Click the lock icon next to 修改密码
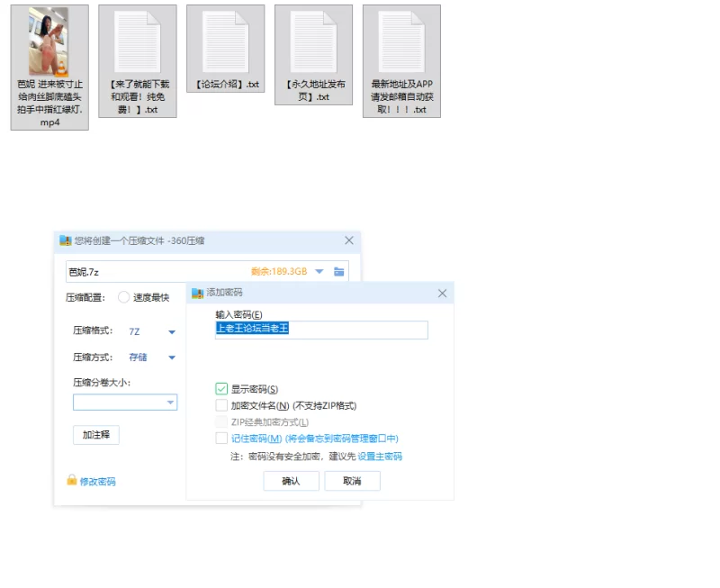Image resolution: width=720 pixels, height=588 pixels. coord(72,481)
